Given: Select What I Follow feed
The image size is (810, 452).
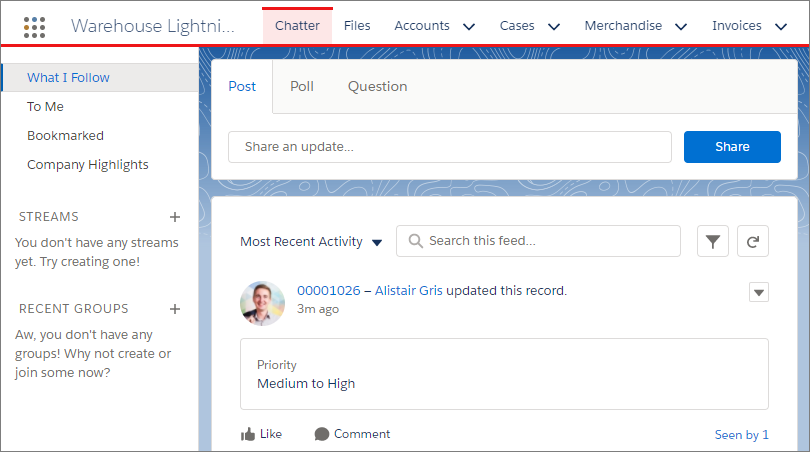Looking at the screenshot, I should (x=100, y=77).
